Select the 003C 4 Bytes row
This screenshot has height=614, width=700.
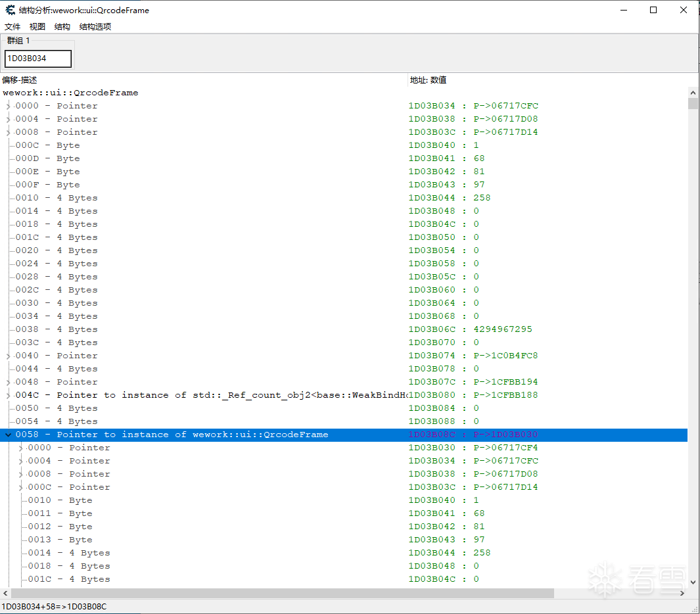tap(344, 342)
